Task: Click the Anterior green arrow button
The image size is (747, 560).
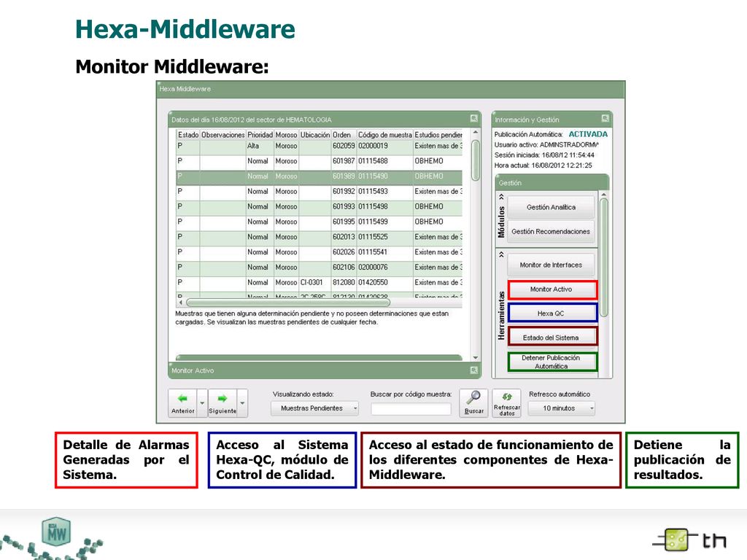Action: (x=183, y=402)
